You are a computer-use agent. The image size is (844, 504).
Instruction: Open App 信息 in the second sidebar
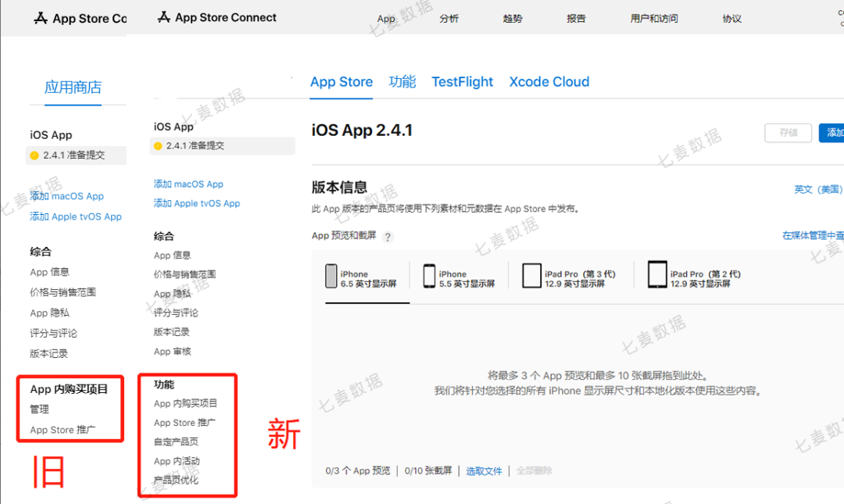172,256
